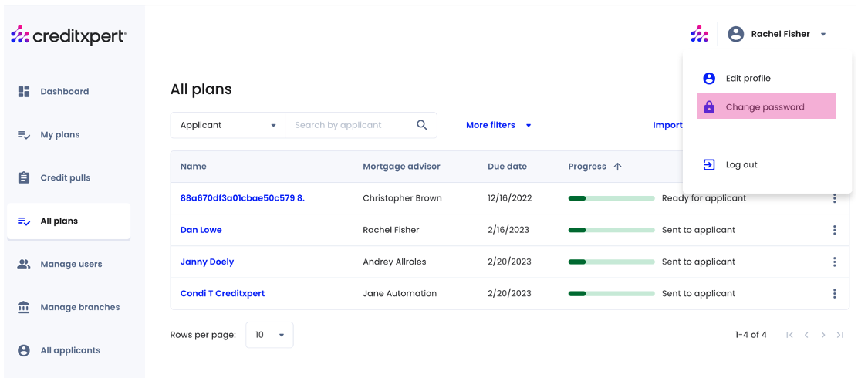Sort by Progress using the arrow
The height and width of the screenshot is (378, 868).
click(618, 167)
